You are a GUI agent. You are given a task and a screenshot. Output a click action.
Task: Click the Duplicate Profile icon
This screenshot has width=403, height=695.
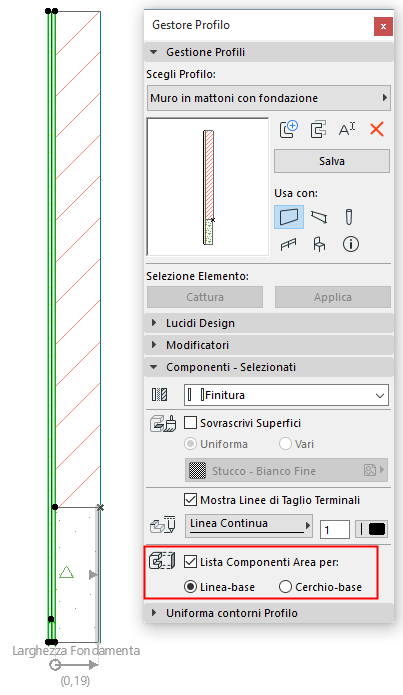[318, 129]
